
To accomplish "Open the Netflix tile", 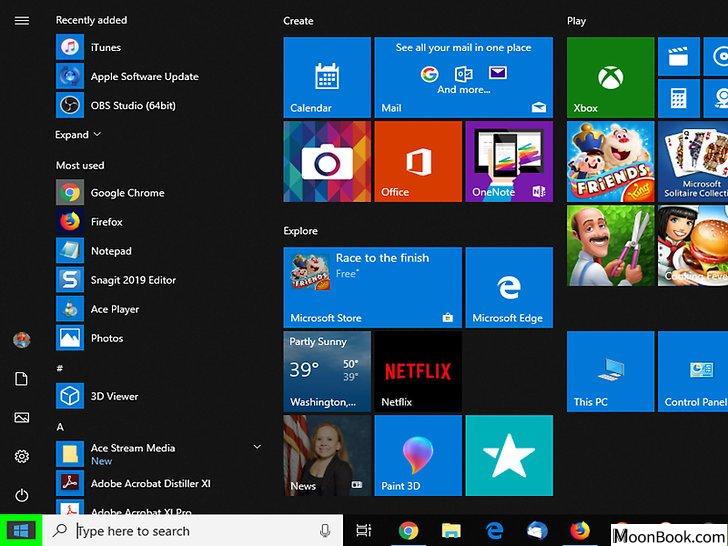I will click(418, 371).
